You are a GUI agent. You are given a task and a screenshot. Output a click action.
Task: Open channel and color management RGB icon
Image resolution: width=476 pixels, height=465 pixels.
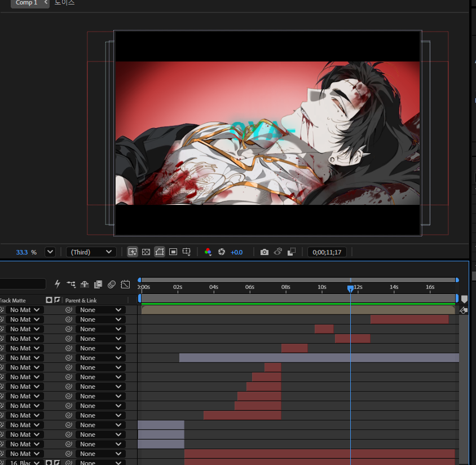pyautogui.click(x=208, y=252)
